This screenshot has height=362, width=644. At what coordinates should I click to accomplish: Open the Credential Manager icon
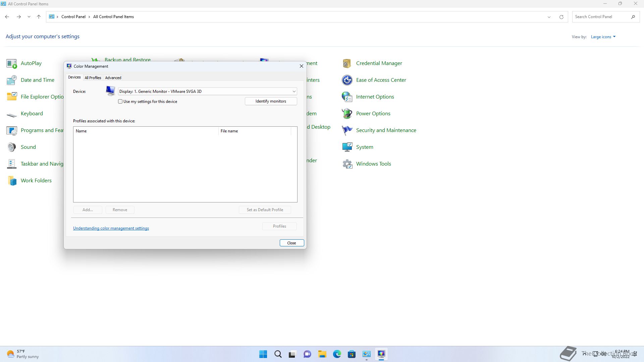point(347,63)
